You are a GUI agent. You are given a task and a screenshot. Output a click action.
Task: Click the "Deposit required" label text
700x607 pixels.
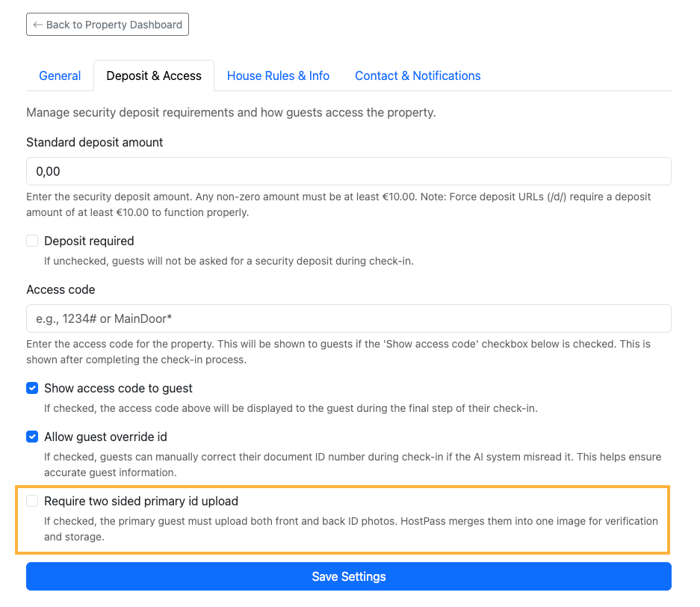click(x=89, y=241)
